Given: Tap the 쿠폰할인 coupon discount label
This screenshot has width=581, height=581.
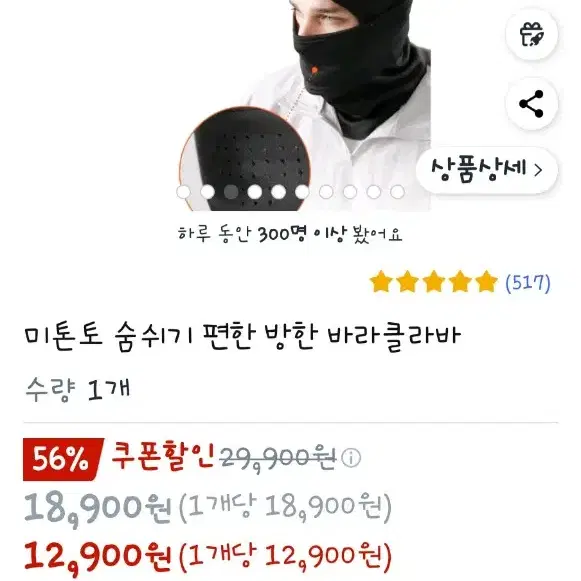Looking at the screenshot, I should click(x=163, y=456).
